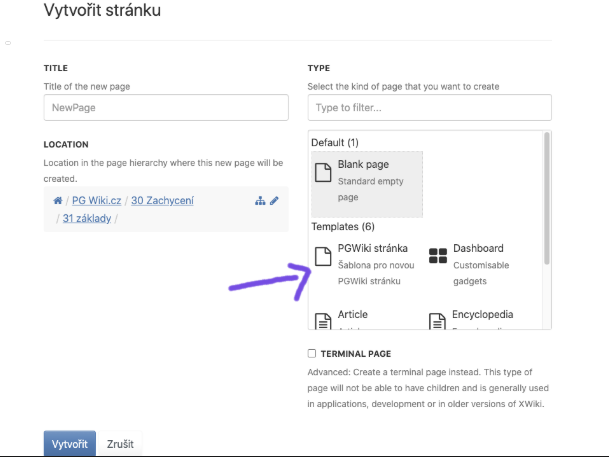Pick the Encyclopedia template icon

pyautogui.click(x=437, y=321)
